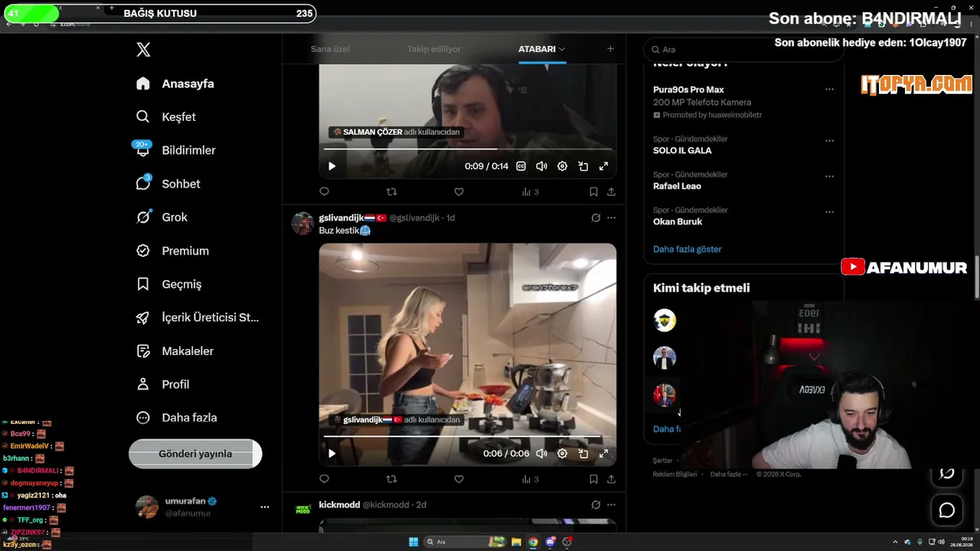This screenshot has width=980, height=551.
Task: Share the gslivandijk post
Action: point(611,479)
